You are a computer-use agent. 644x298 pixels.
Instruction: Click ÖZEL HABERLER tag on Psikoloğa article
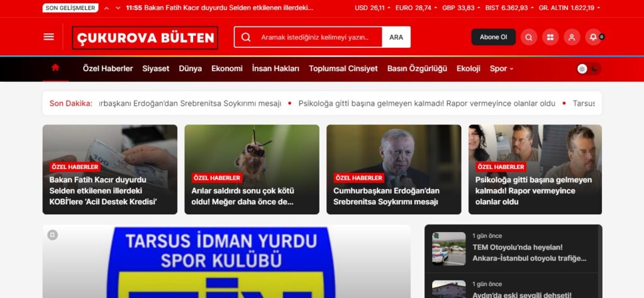[501, 167]
